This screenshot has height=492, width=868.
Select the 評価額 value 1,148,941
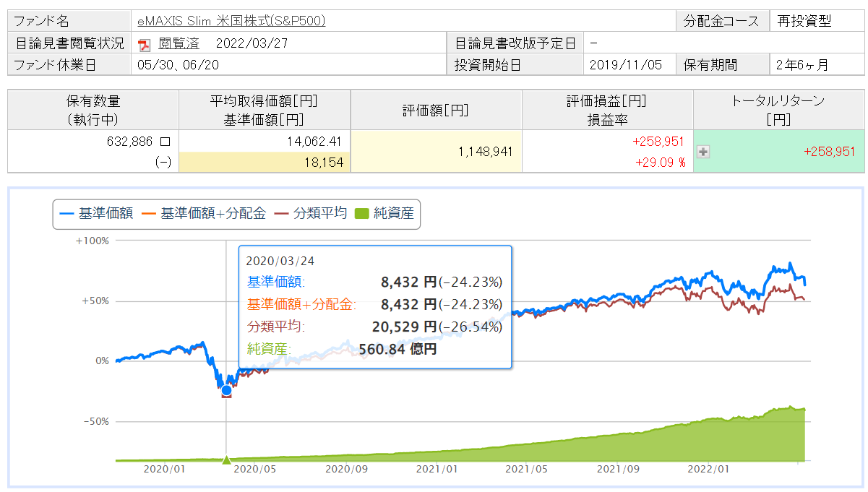click(486, 152)
